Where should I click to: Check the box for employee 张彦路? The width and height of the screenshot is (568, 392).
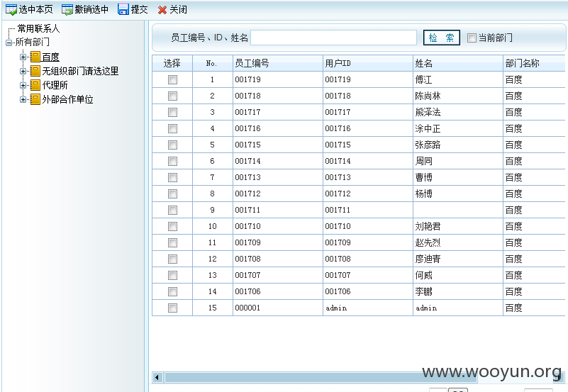(x=172, y=145)
